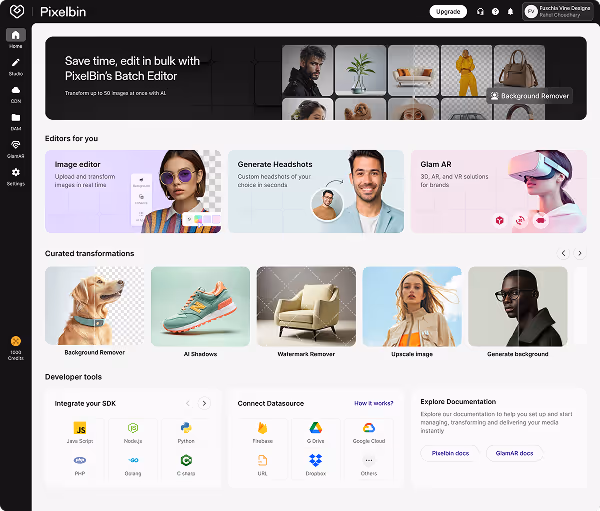The height and width of the screenshot is (511, 600).
Task: Open the DAM folder icon
Action: coord(16,118)
